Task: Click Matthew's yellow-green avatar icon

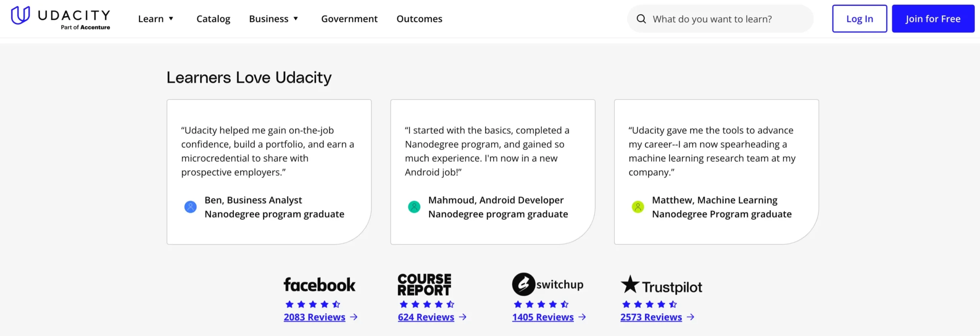Action: tap(638, 207)
